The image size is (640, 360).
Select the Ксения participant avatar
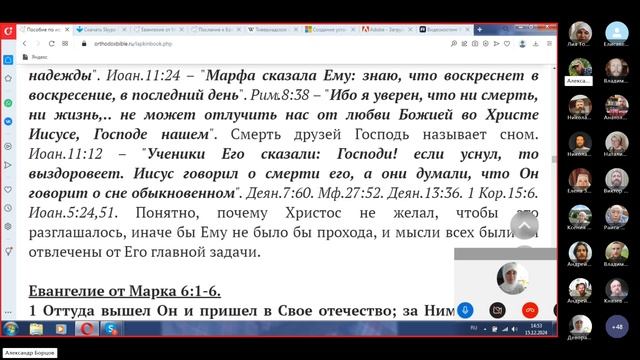(x=580, y=216)
